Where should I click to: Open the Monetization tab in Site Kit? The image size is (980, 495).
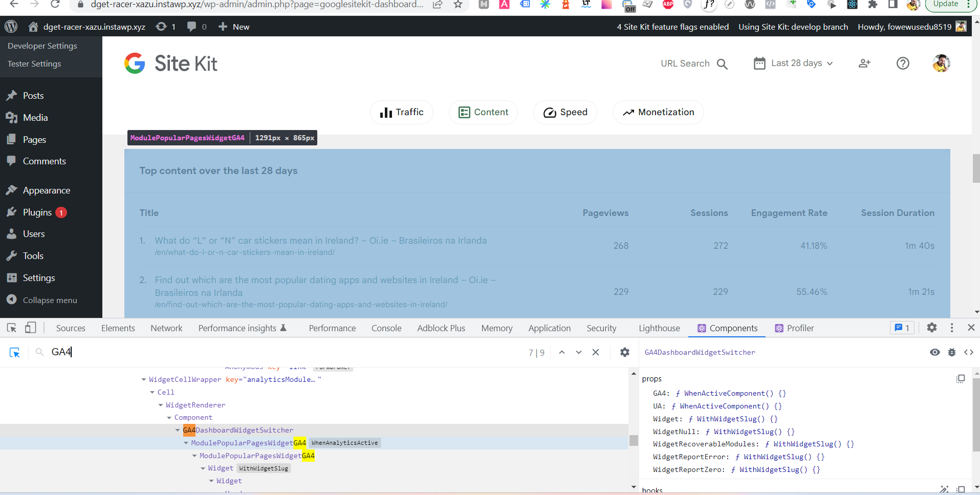658,112
